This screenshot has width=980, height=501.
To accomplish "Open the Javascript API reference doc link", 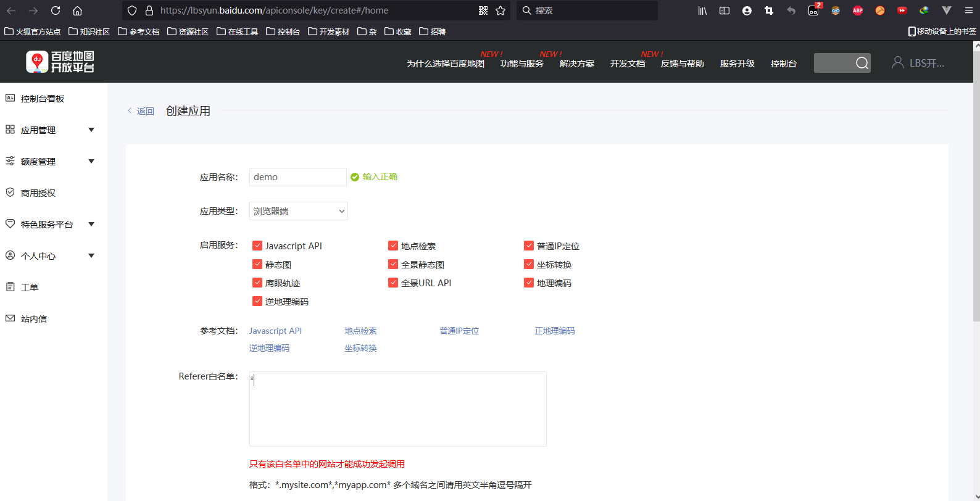I will [x=275, y=331].
